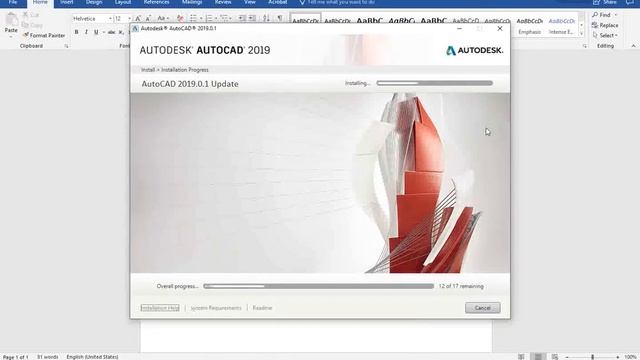Toggle subscript formatting in Word

pos(121,32)
